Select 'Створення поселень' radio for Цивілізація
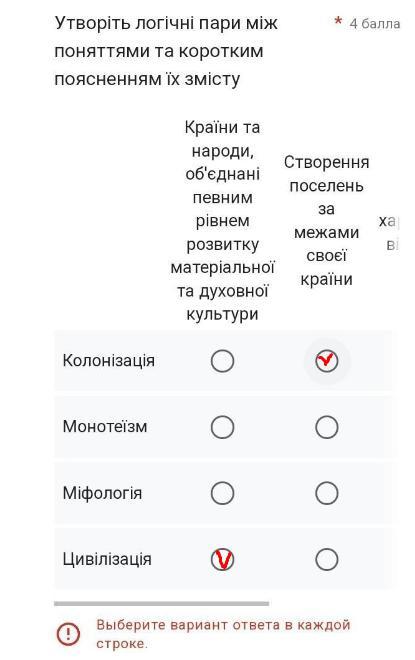 tap(327, 559)
